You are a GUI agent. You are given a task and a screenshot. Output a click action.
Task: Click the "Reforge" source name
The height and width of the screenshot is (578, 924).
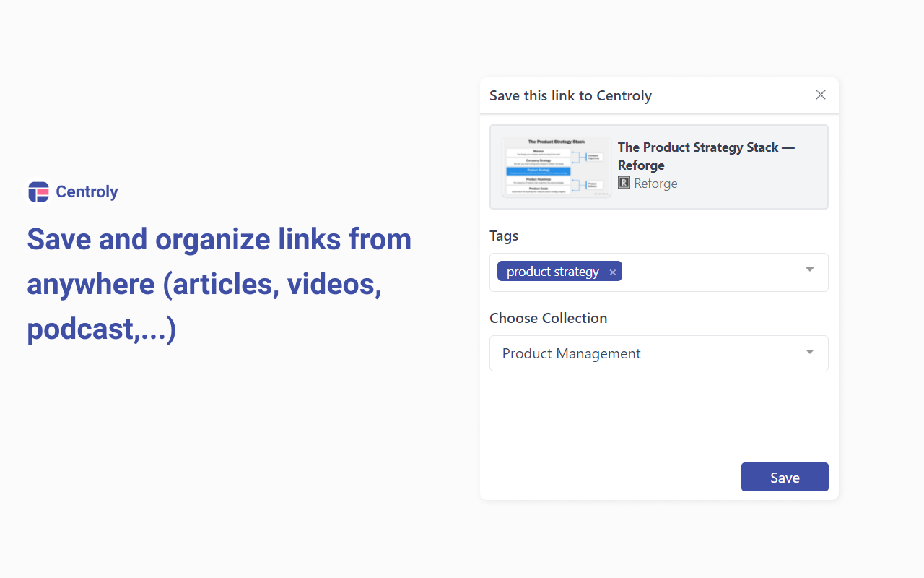pyautogui.click(x=655, y=184)
